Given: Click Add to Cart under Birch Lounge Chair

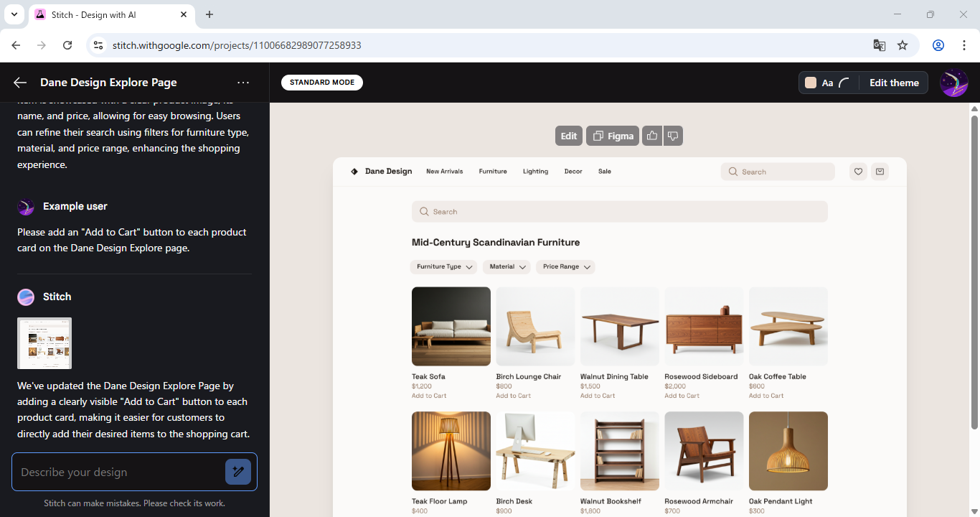Looking at the screenshot, I should [514, 396].
